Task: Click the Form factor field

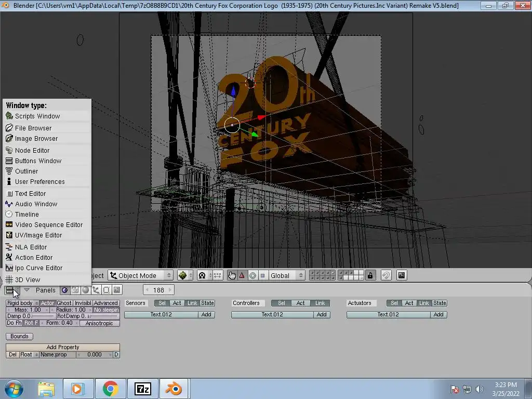Action: pos(59,323)
